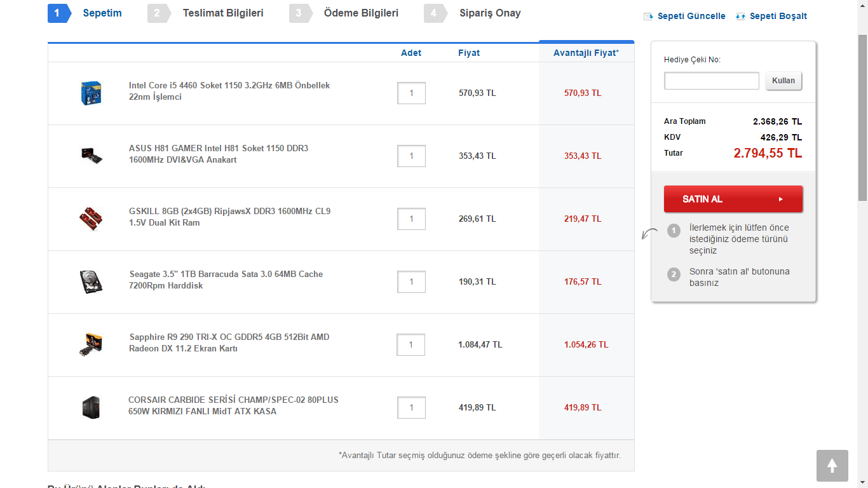This screenshot has height=488, width=868.
Task: Click the Kullan gift voucher button
Action: click(x=783, y=81)
